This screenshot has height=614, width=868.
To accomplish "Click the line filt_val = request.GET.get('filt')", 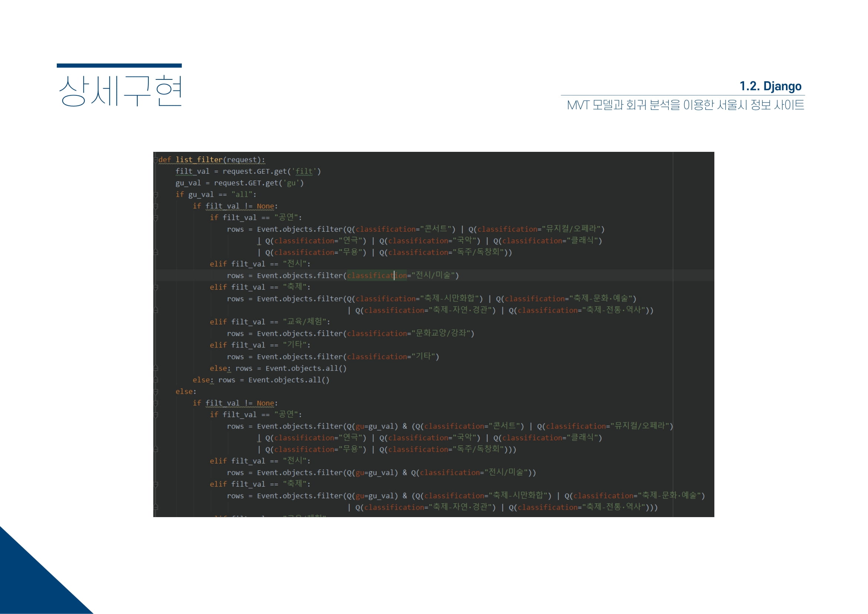I will click(248, 172).
